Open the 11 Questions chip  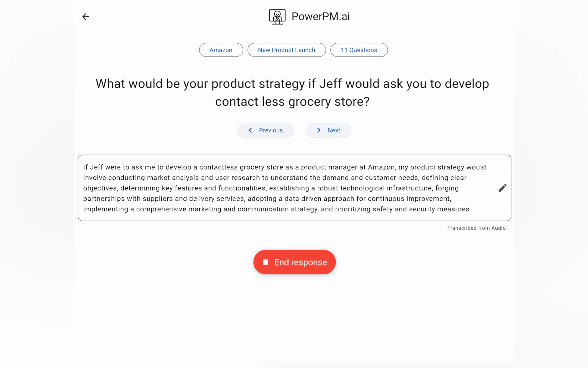(359, 50)
